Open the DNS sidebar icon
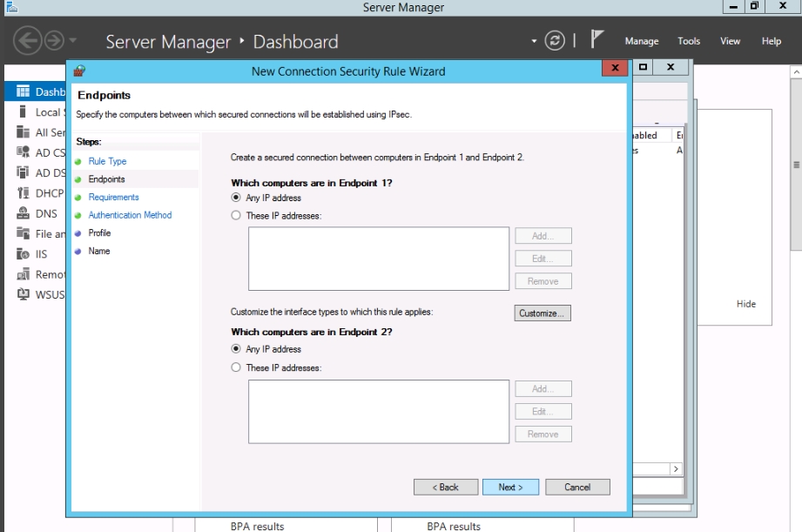The image size is (802, 532). 23,213
